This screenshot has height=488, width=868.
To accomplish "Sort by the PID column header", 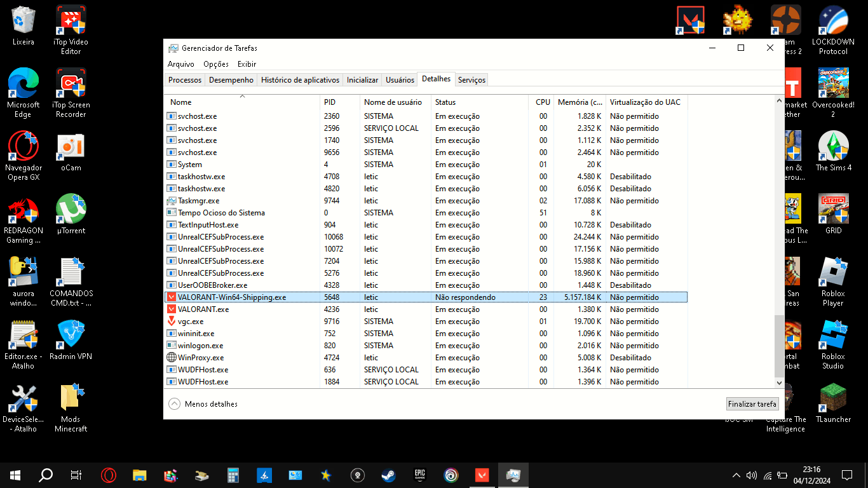I will (340, 102).
